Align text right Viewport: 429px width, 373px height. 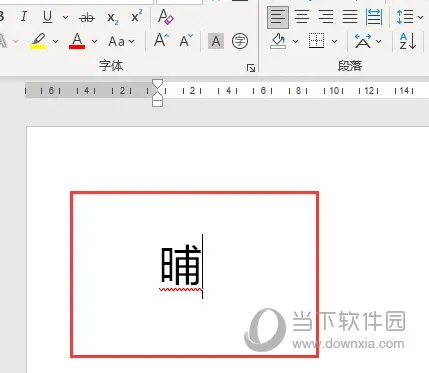coord(326,17)
